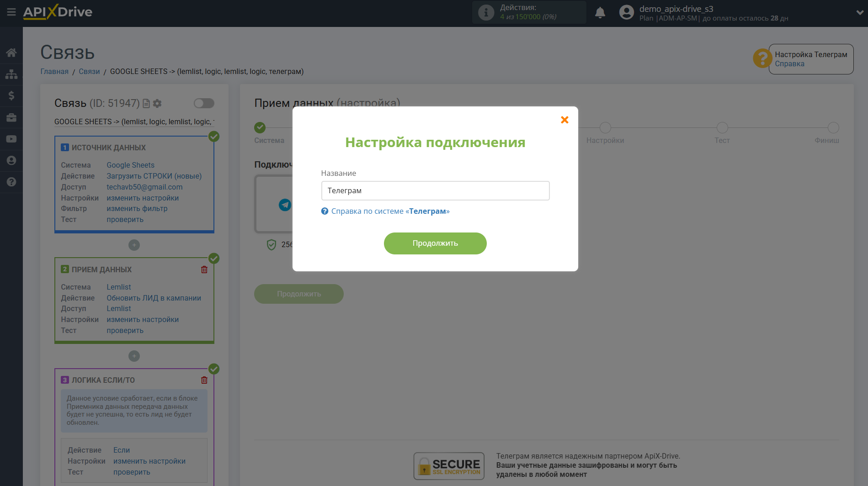Click изменить настройки in source block
Viewport: 868px width, 486px height.
tap(143, 198)
